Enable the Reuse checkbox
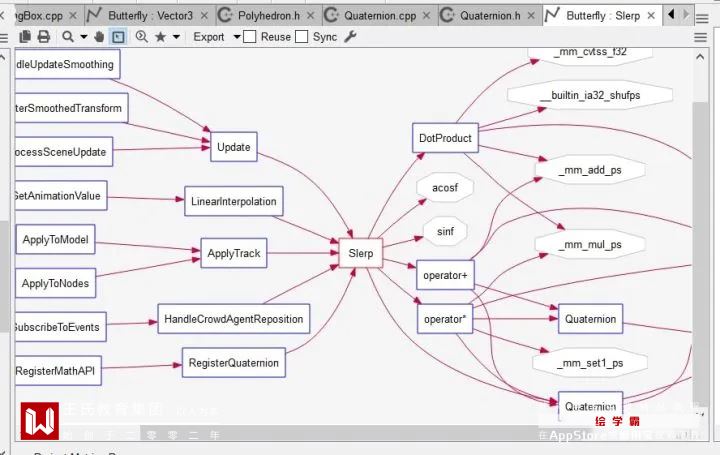 249,37
